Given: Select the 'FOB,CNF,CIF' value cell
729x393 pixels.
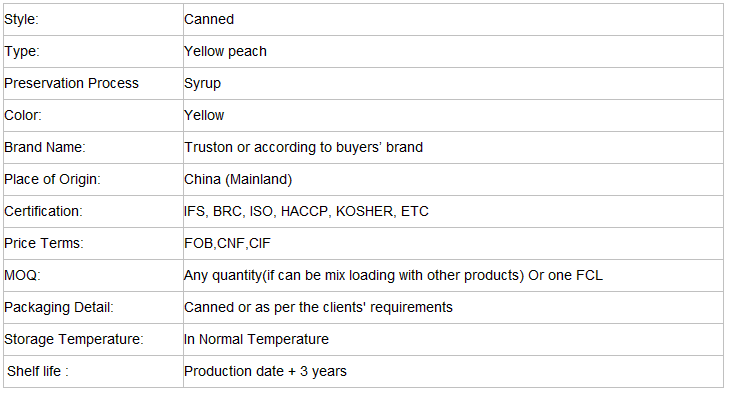Looking at the screenshot, I should pyautogui.click(x=453, y=244).
